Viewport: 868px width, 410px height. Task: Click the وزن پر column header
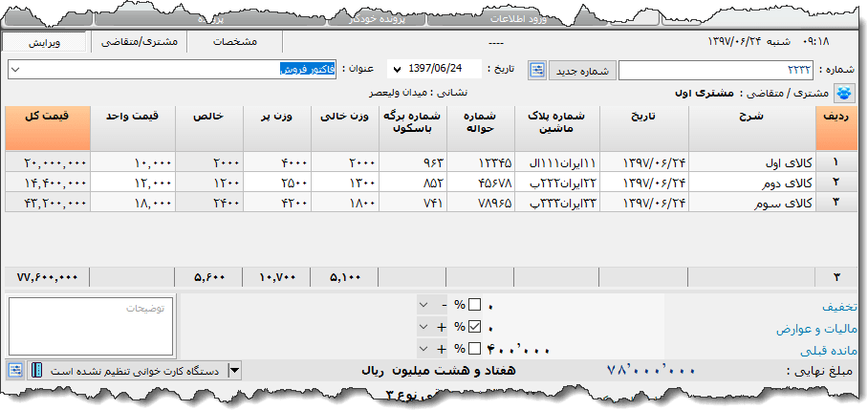277,128
